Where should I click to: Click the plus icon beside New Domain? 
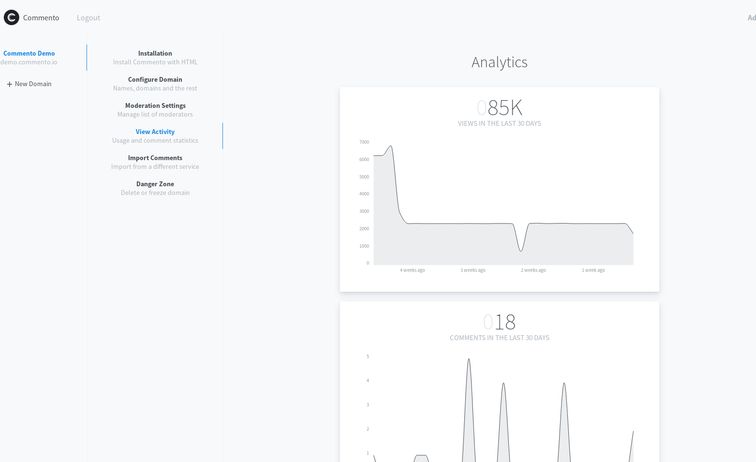tap(9, 84)
